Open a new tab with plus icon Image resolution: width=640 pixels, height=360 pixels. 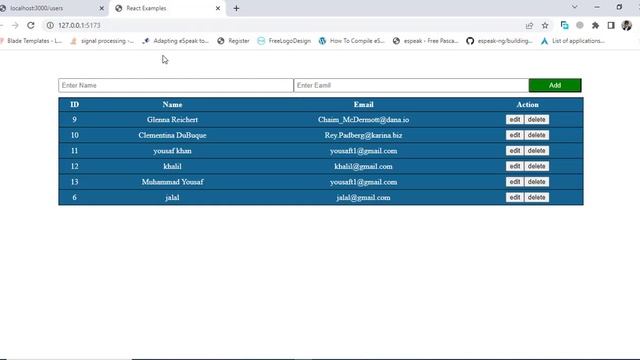click(236, 8)
